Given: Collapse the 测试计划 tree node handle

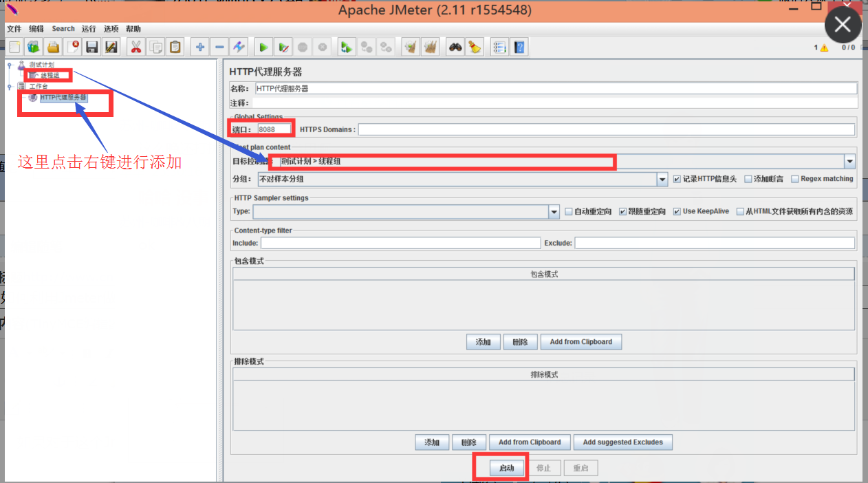Looking at the screenshot, I should pyautogui.click(x=10, y=65).
